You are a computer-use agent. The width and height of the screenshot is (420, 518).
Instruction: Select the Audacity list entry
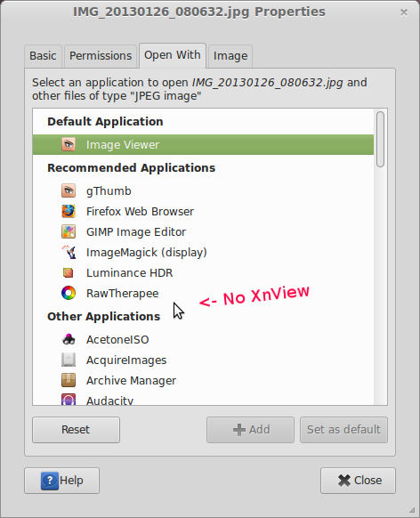coord(203,399)
